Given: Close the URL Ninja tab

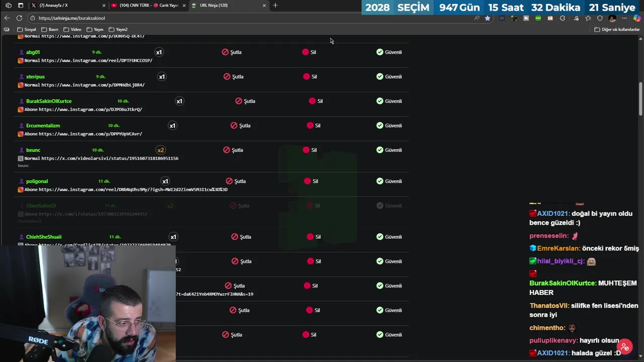Looking at the screenshot, I should (264, 6).
